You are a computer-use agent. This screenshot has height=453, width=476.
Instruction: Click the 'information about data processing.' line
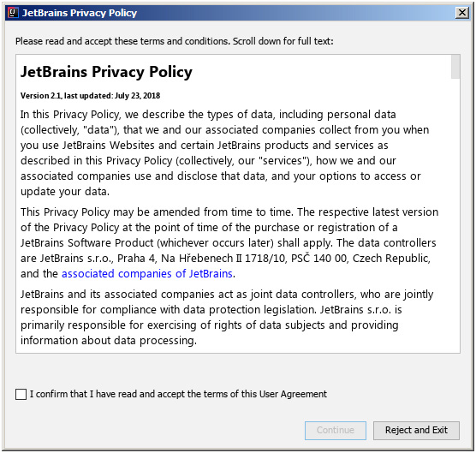click(x=109, y=340)
